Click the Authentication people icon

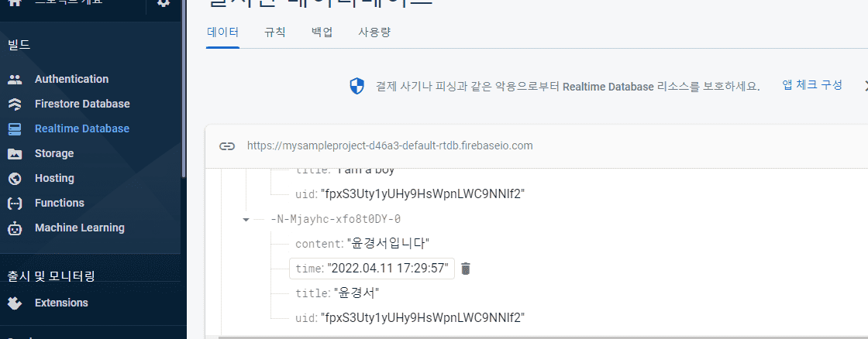point(15,79)
